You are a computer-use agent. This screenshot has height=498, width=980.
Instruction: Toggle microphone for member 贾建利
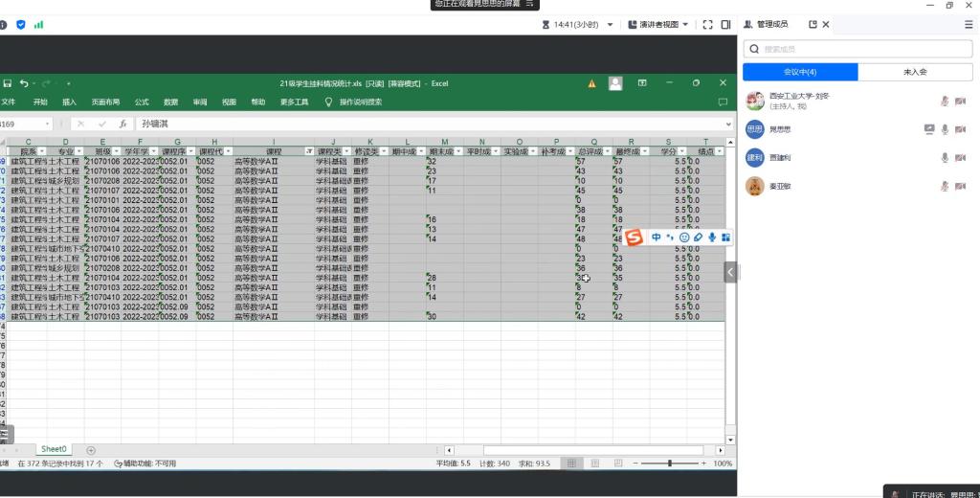[x=945, y=158]
